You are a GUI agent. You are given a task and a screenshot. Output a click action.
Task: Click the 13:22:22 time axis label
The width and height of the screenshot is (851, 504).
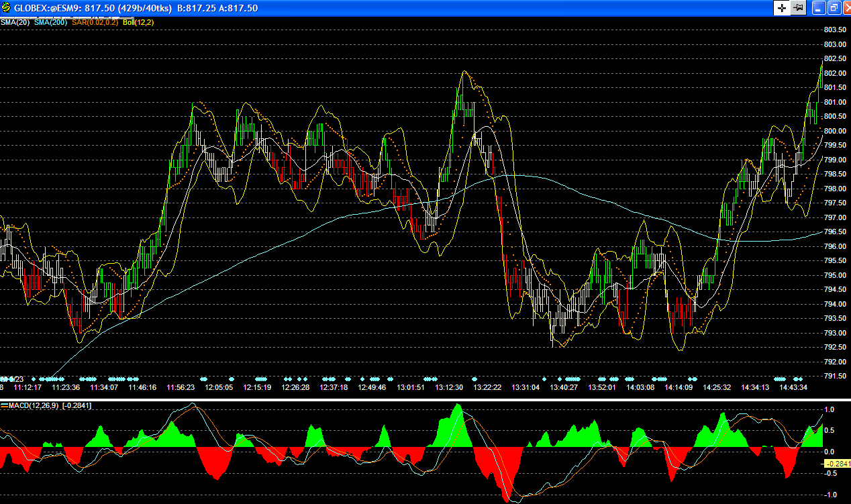tap(487, 387)
